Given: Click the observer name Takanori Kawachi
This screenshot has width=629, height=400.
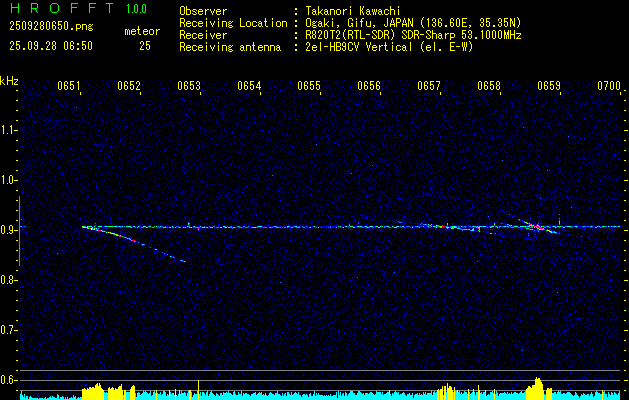Looking at the screenshot, I should click(354, 10).
